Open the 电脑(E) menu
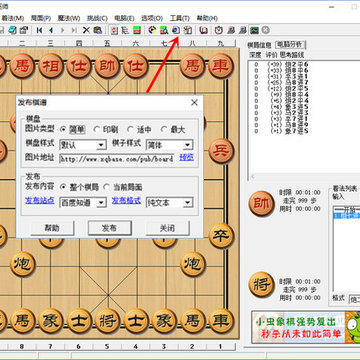This screenshot has width=360, height=360. (x=124, y=18)
